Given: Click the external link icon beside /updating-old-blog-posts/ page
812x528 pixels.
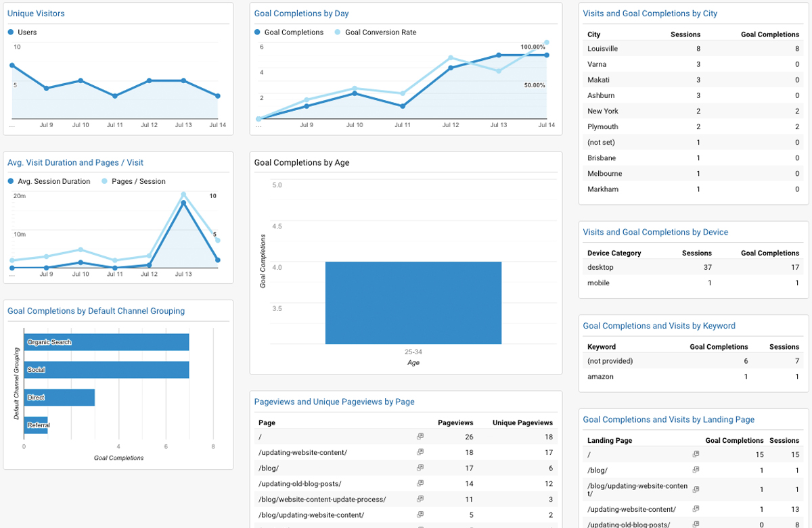Looking at the screenshot, I should tap(420, 483).
